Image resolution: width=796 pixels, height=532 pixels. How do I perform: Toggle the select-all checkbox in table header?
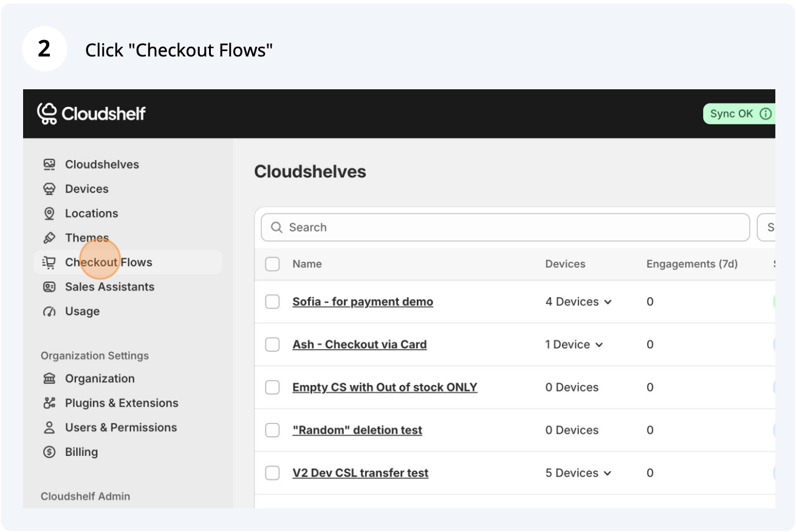272,264
